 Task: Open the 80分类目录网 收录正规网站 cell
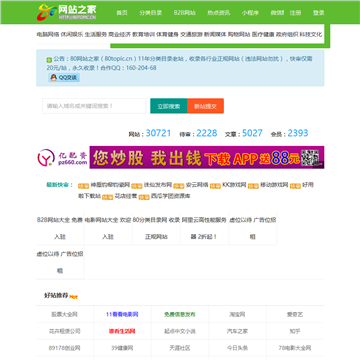click(x=156, y=228)
